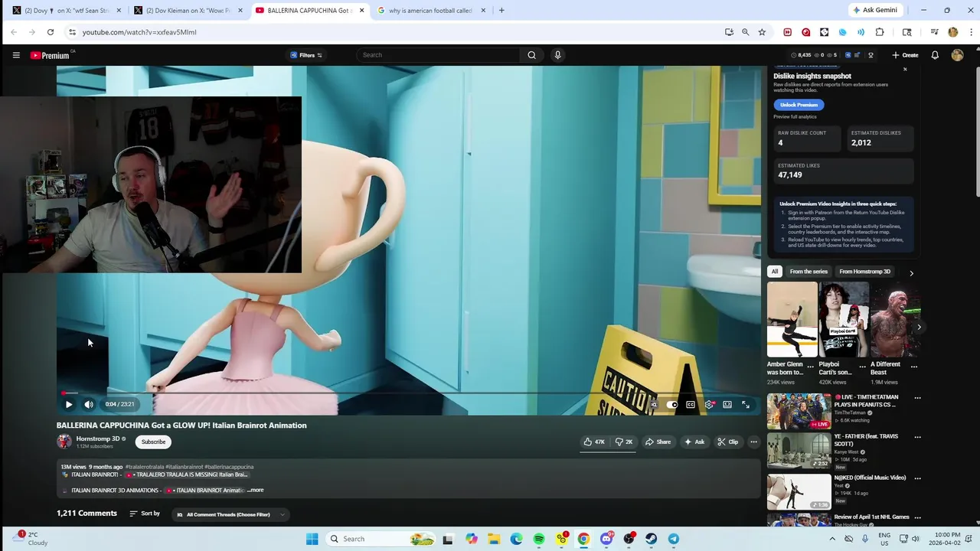980x551 pixels.
Task: Switch to theater mode
Action: 727,404
